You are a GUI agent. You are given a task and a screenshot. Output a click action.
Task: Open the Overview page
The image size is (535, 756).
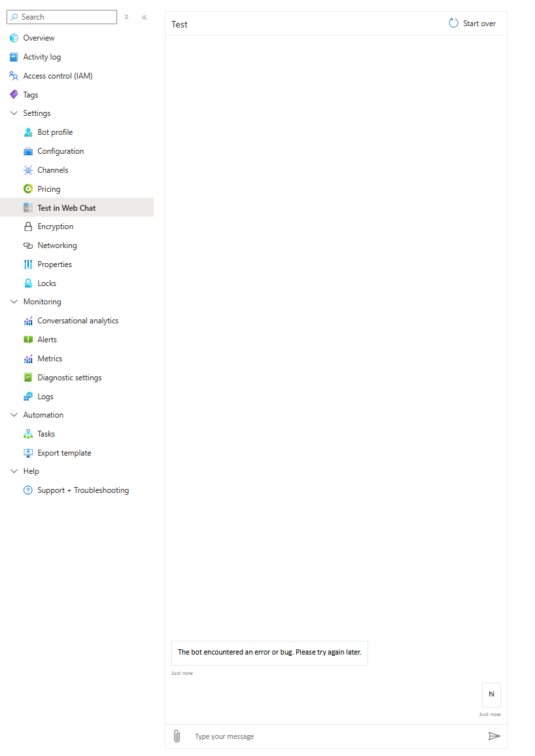tap(40, 37)
